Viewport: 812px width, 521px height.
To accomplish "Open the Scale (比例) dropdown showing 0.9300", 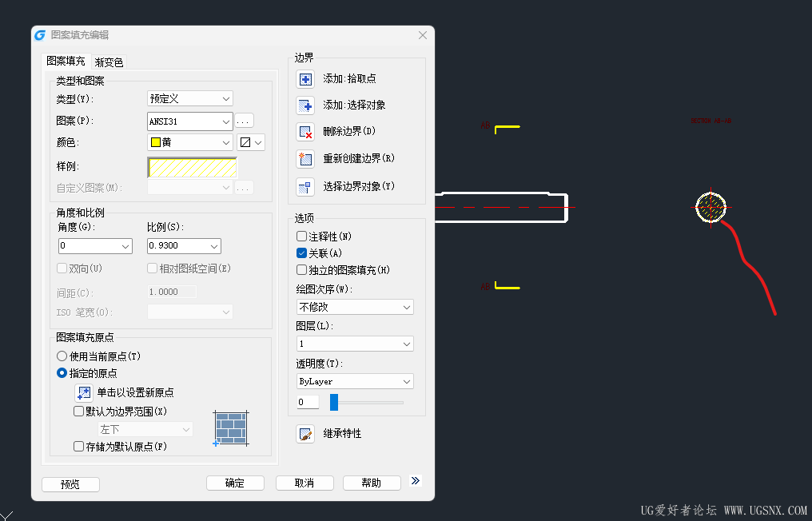I will pyautogui.click(x=184, y=245).
